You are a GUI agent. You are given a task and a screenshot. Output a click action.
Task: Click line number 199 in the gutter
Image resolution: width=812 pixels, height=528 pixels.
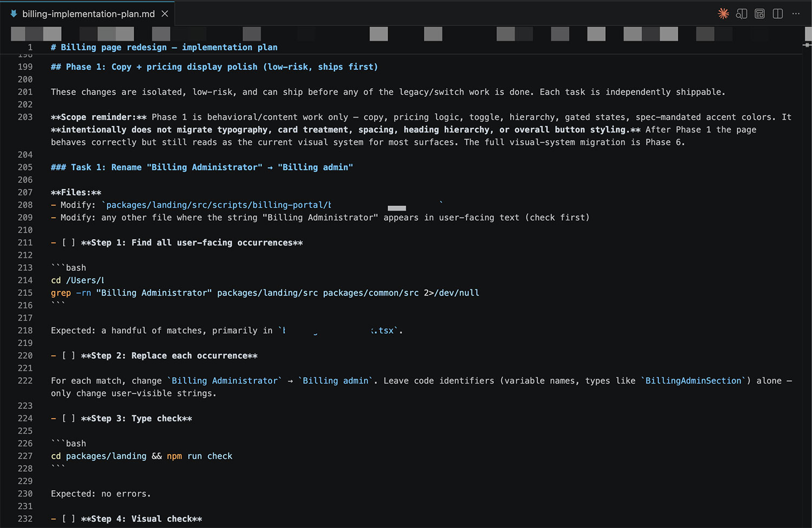tap(25, 67)
